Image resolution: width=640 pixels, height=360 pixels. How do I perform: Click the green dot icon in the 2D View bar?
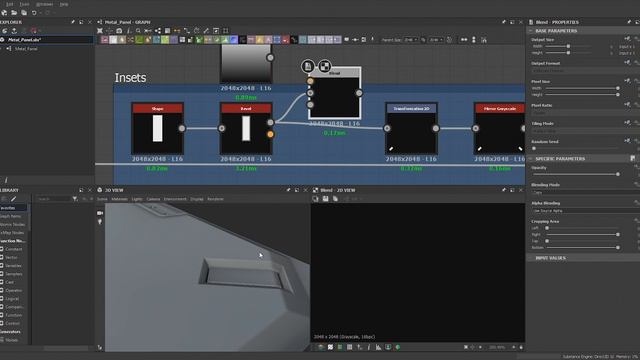[x=398, y=347]
